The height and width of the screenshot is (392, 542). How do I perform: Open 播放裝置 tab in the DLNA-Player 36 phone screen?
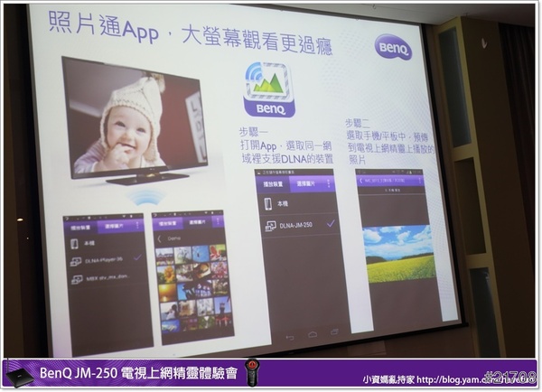(x=80, y=228)
